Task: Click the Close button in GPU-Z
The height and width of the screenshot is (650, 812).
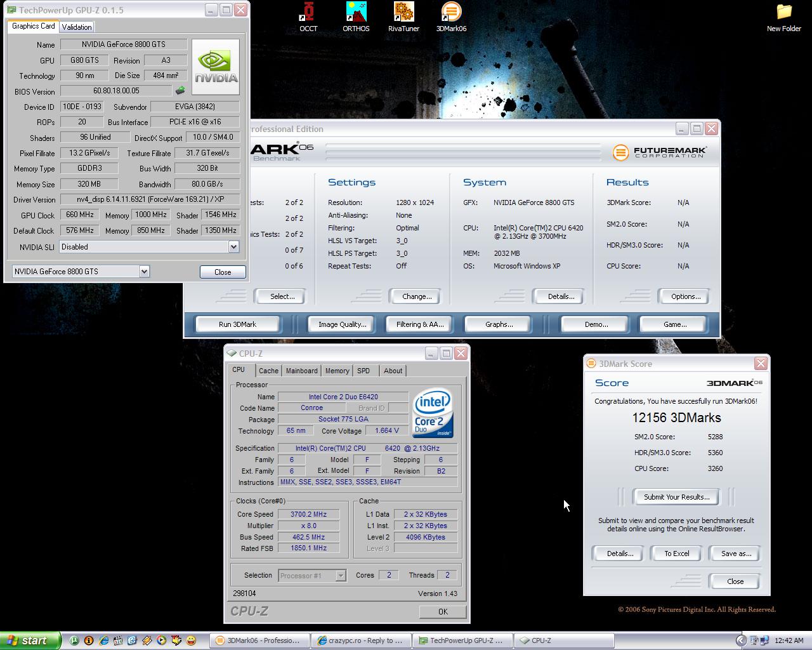Action: [x=223, y=272]
